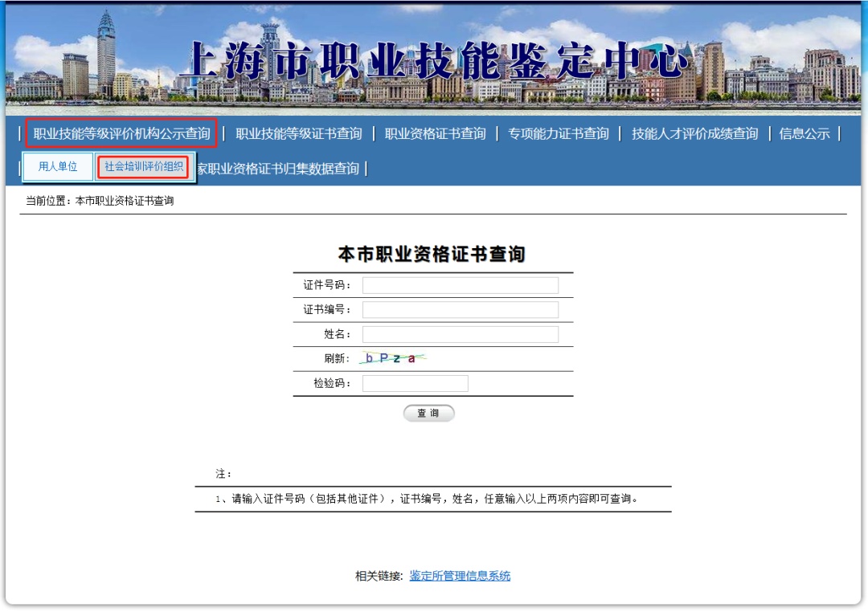868x612 pixels.
Task: Open the 信息公示 menu
Action: coord(804,134)
